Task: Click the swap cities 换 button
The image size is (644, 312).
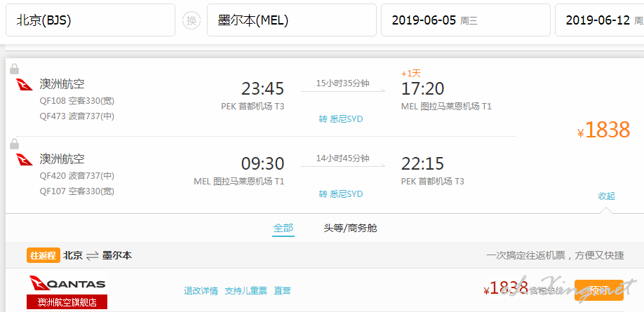Action: pyautogui.click(x=191, y=20)
